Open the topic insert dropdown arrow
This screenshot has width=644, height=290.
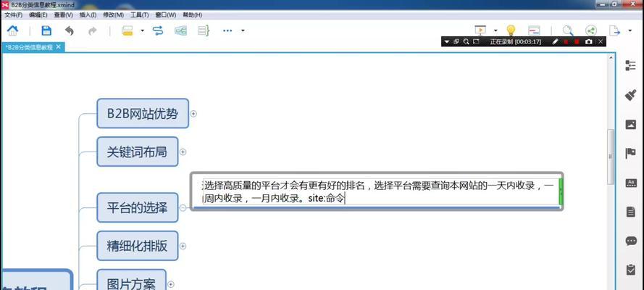(143, 30)
